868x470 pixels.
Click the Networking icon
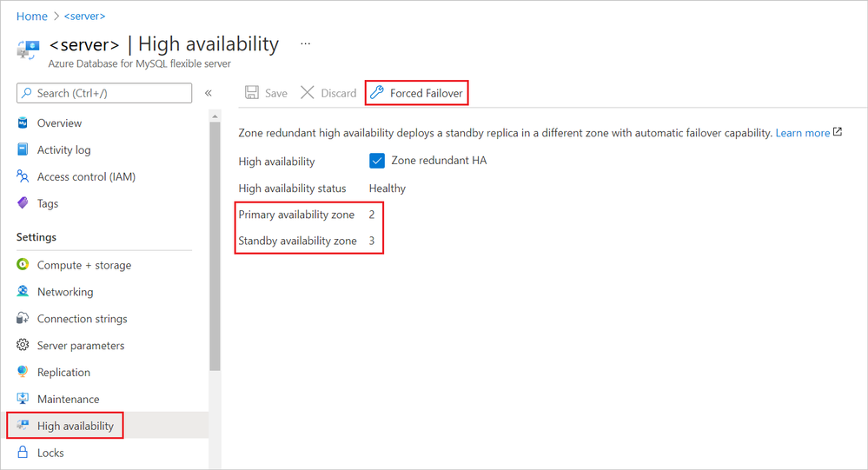coord(23,293)
